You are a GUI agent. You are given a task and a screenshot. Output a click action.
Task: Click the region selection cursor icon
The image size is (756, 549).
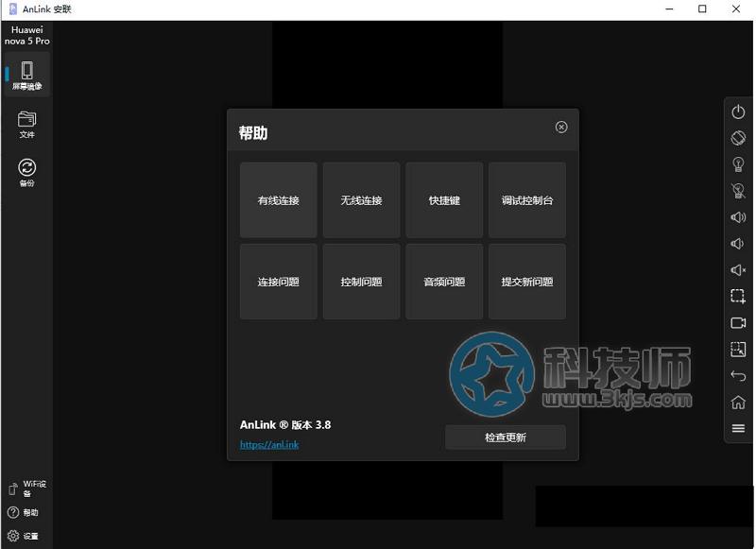click(738, 349)
